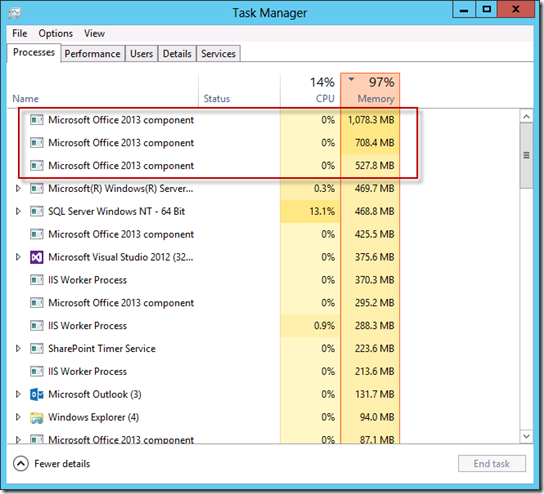
Task: Expand the 87.1 MB Office 2013 component group
Action: (18, 440)
